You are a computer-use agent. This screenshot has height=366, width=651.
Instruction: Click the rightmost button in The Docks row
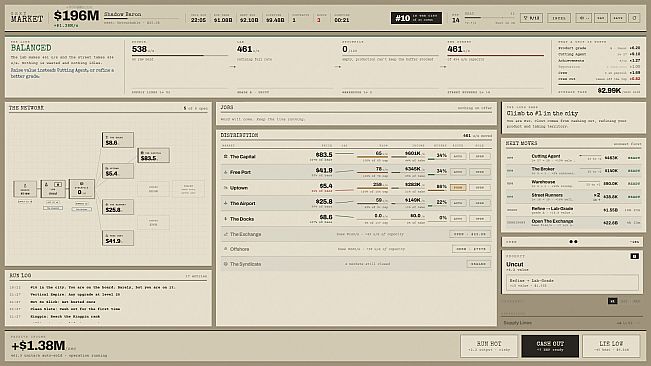coord(480,219)
